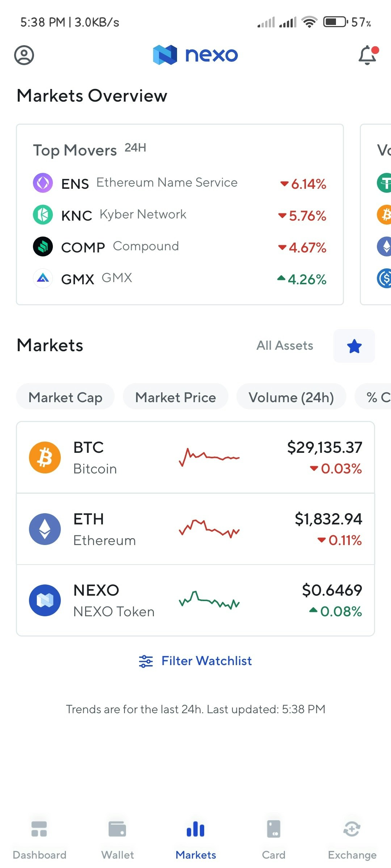Switch to All Assets view
This screenshot has width=391, height=868.
[285, 346]
